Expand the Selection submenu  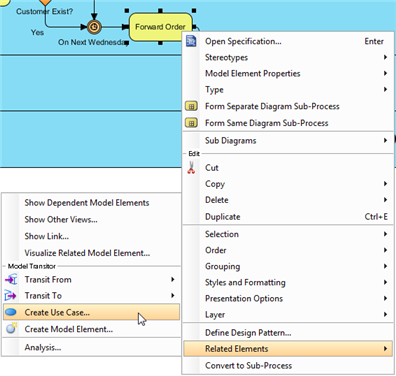288,234
